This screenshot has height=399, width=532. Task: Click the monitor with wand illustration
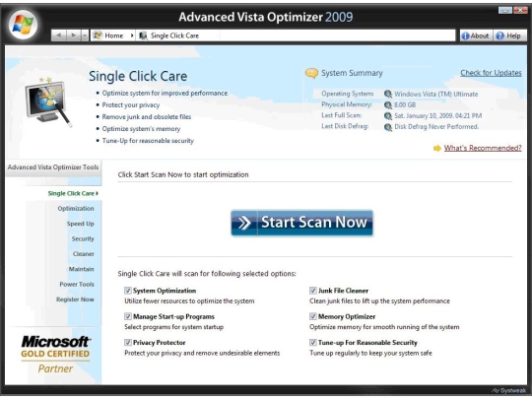48,101
